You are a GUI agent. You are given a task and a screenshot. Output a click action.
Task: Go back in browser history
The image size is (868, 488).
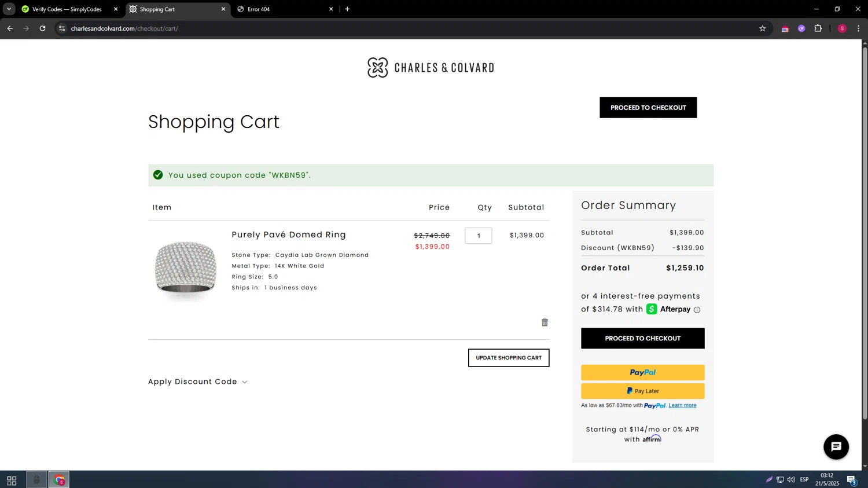10,28
